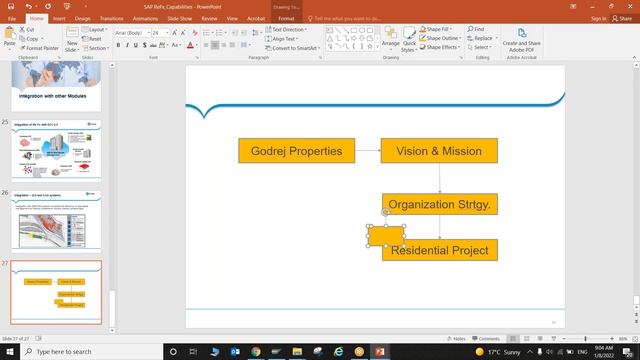This screenshot has height=360, width=640.
Task: Open the File tab
Action: pos(12,18)
